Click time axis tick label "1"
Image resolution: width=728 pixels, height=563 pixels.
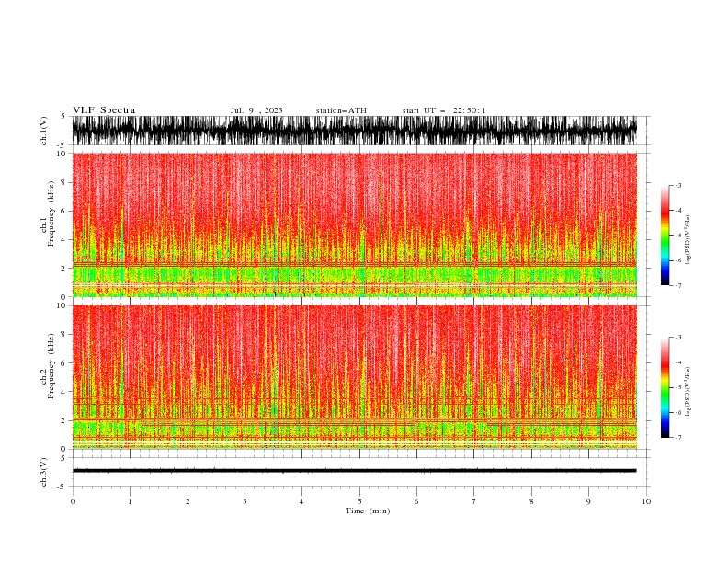pos(130,501)
